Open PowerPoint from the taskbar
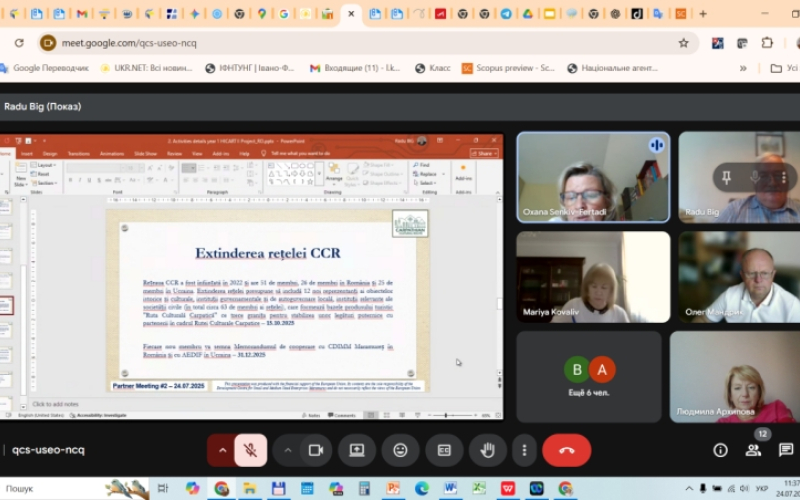The height and width of the screenshot is (500, 800). [x=392, y=488]
